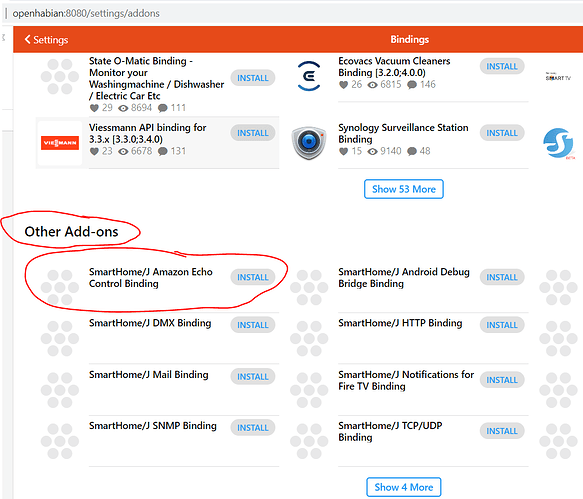Click the browser address bar URL
The image size is (583, 499).
pyautogui.click(x=86, y=13)
